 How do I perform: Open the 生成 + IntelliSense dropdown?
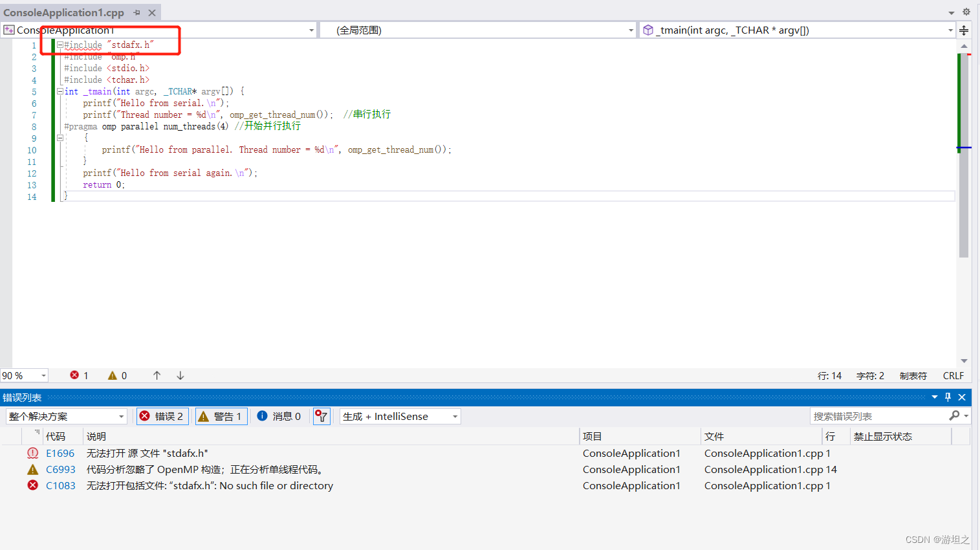coord(400,416)
